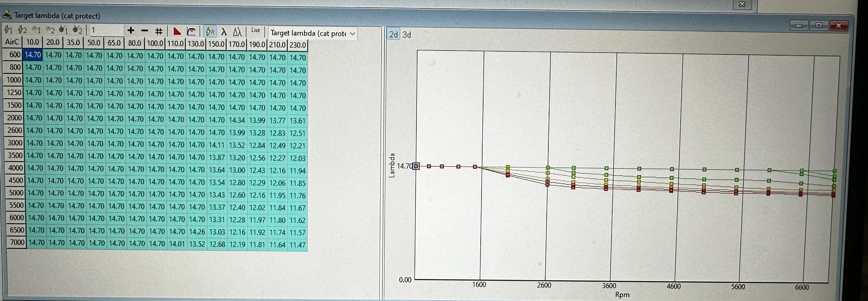
Task: Click the 7000 RPM row header
Action: (16, 242)
